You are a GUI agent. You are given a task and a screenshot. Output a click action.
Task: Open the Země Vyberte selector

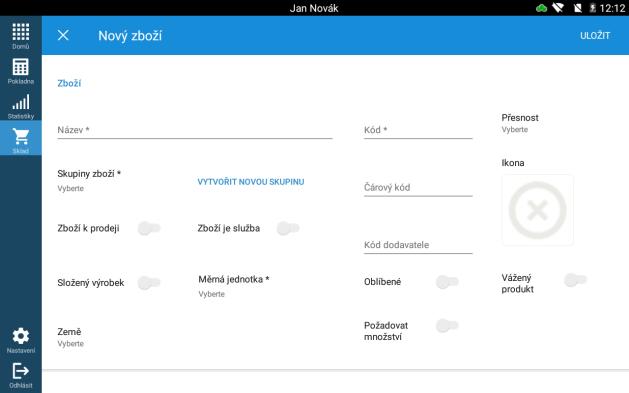(x=71, y=337)
